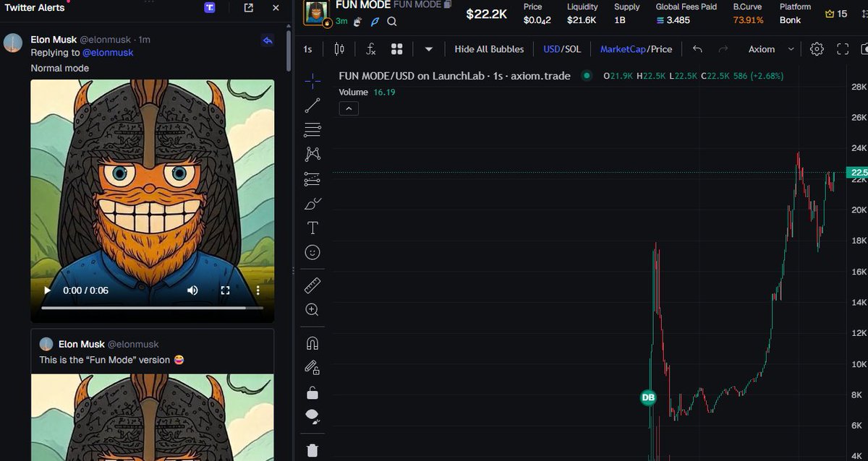Select the XABCD pattern tool

point(312,154)
